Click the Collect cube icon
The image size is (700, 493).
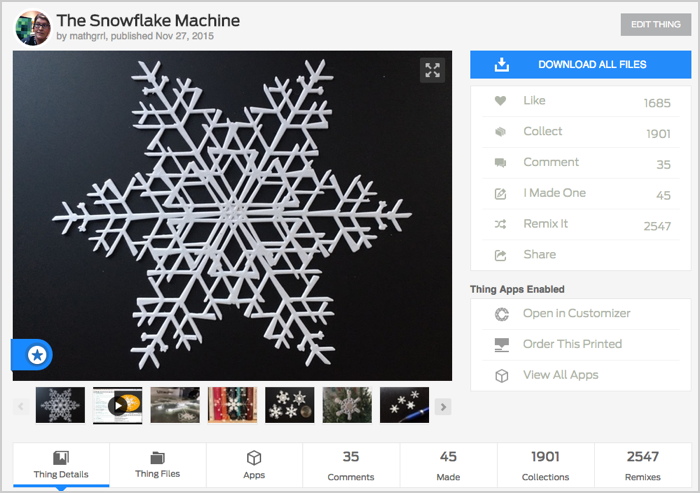pyautogui.click(x=500, y=132)
